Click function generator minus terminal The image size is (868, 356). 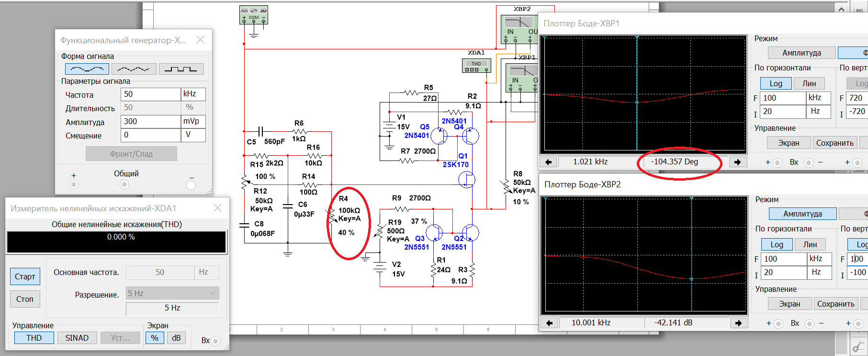191,184
